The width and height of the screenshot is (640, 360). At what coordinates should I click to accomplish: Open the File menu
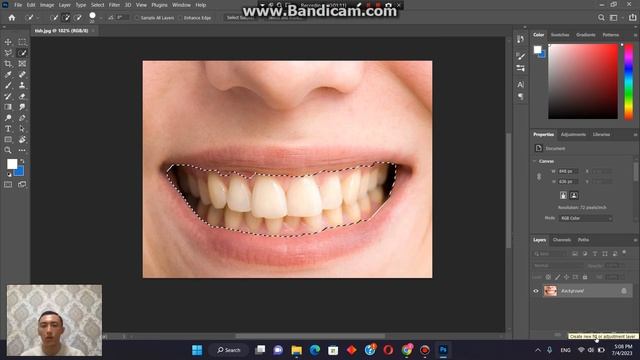point(18,5)
